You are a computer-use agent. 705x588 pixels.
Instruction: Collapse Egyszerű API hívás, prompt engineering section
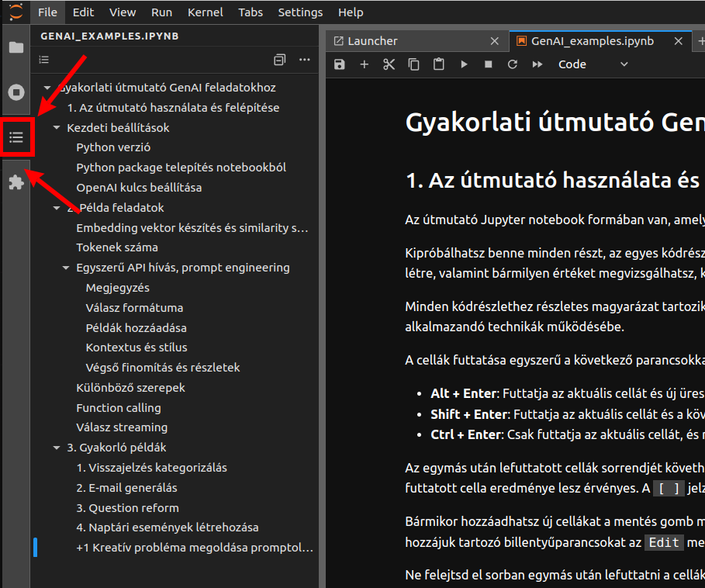coord(66,268)
